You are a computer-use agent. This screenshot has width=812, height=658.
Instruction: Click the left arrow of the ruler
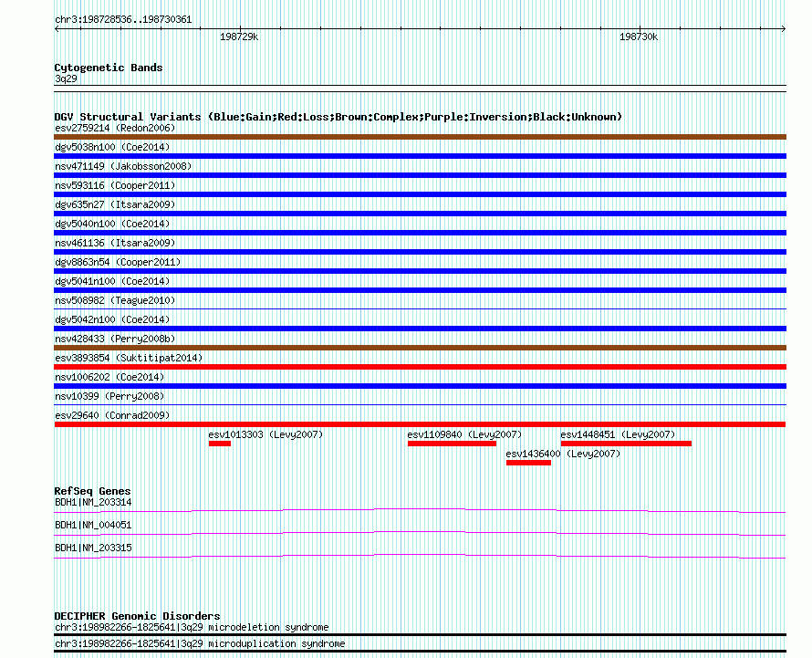click(x=57, y=29)
